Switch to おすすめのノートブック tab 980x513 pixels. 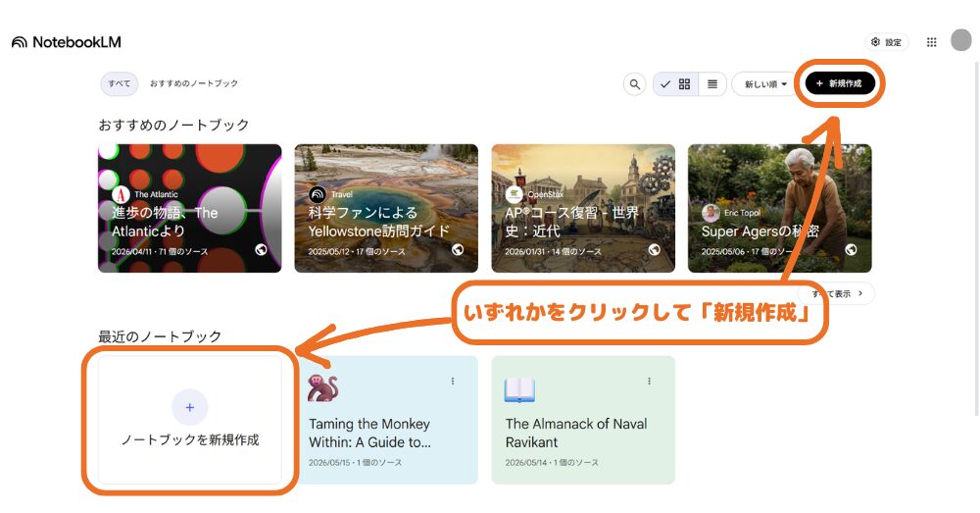[x=194, y=83]
